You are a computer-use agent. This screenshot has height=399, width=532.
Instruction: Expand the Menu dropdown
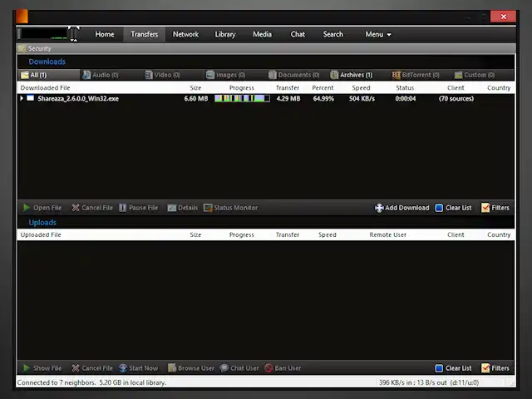coord(378,34)
